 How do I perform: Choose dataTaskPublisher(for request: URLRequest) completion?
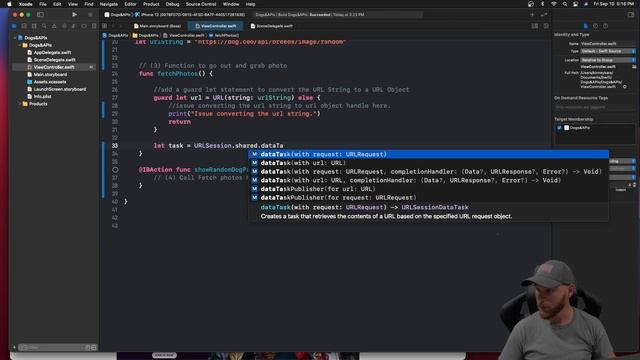pos(429,197)
